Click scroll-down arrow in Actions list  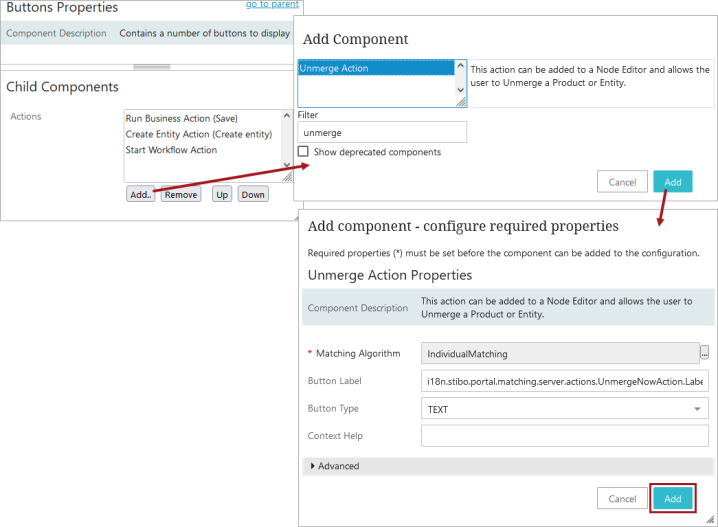287,164
